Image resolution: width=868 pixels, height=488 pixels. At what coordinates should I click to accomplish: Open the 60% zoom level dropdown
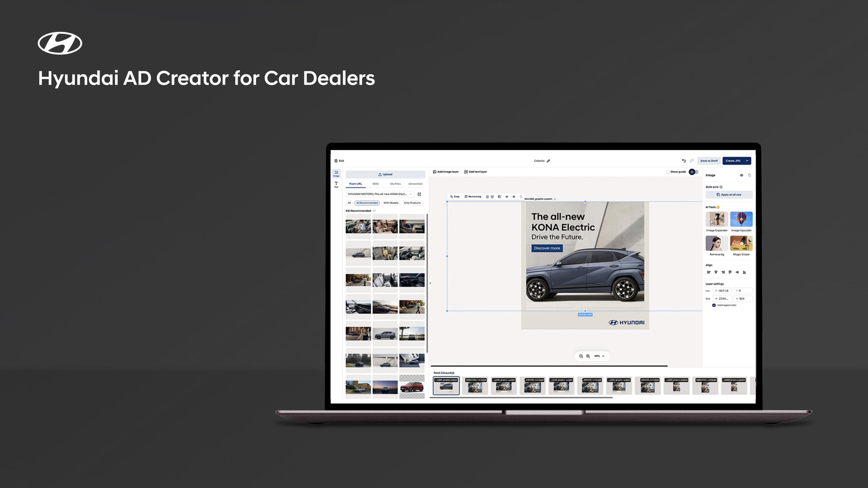point(599,356)
